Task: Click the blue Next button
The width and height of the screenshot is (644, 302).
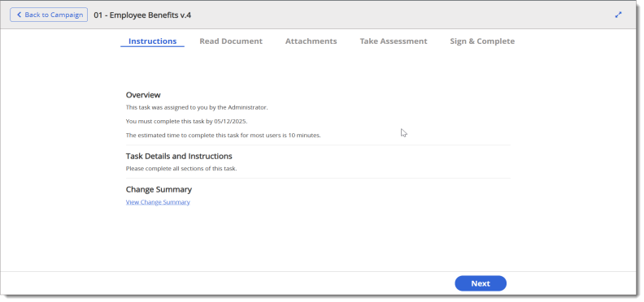Action: (481, 283)
